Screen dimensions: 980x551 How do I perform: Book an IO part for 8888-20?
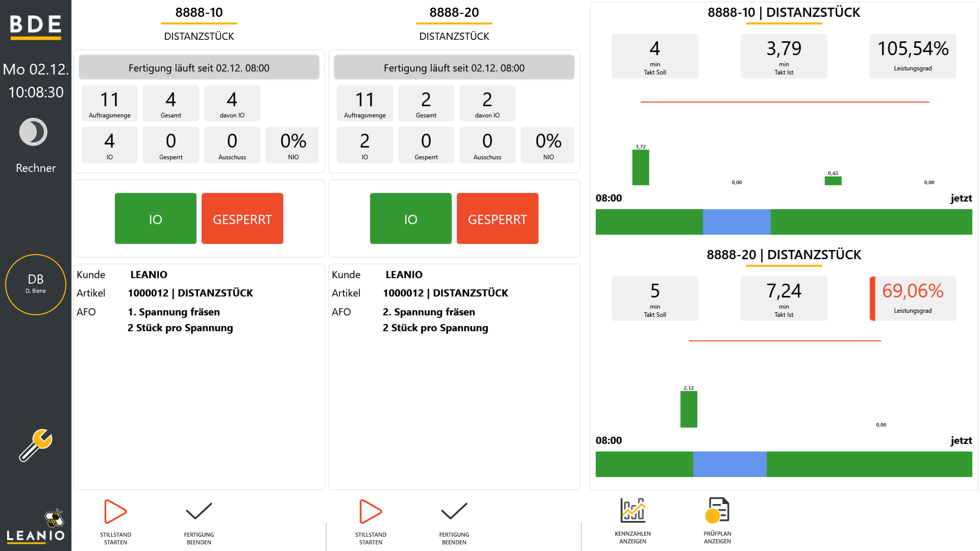411,218
